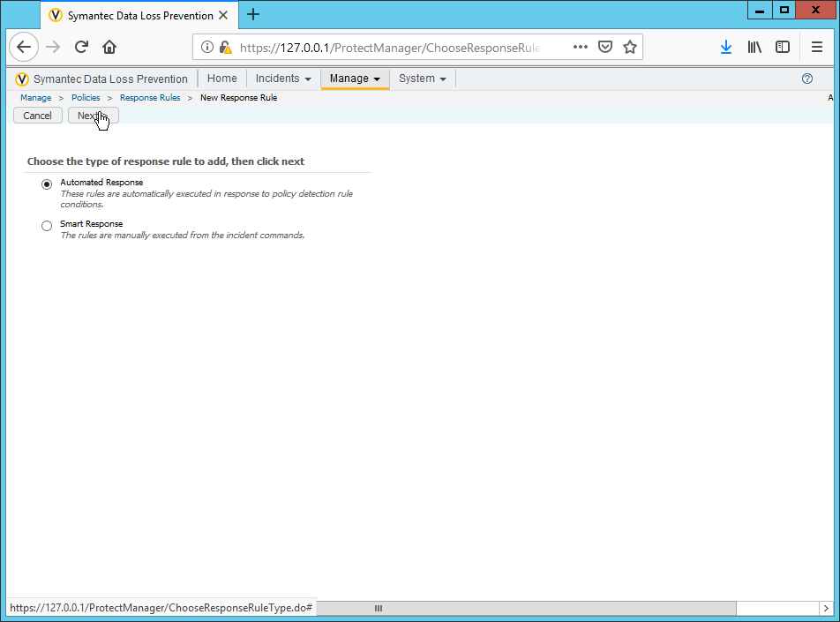This screenshot has height=622, width=840.
Task: Maximize the Firefox window
Action: click(x=784, y=11)
